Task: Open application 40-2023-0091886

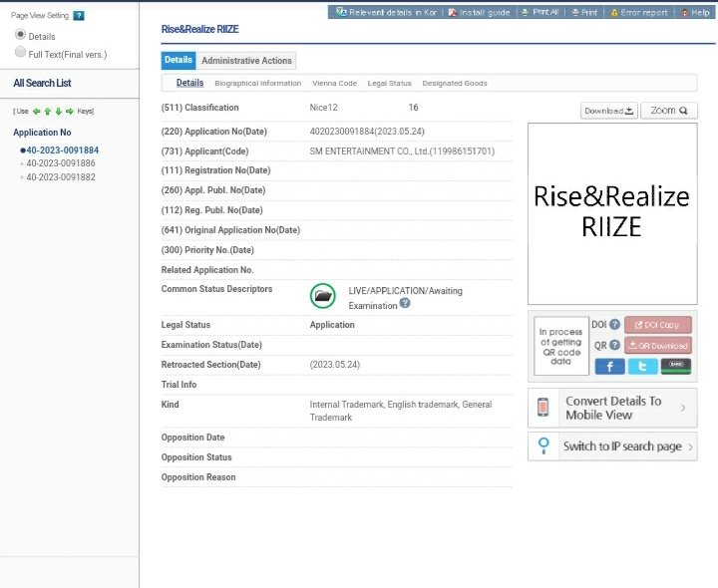Action: (61, 163)
